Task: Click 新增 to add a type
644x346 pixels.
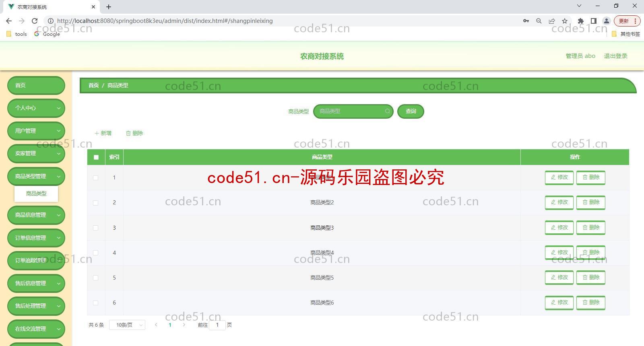Action: [103, 133]
